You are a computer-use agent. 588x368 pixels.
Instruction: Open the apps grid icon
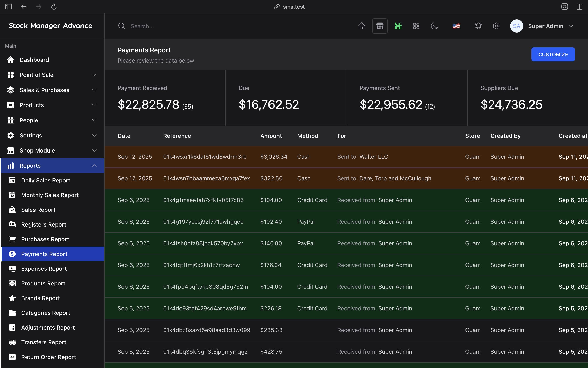(x=416, y=26)
